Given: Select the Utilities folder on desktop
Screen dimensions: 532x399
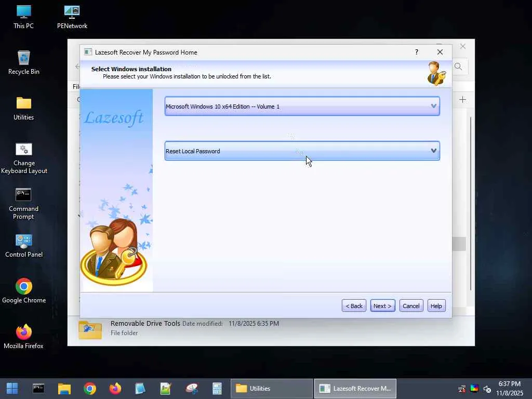Looking at the screenshot, I should coord(24,109).
